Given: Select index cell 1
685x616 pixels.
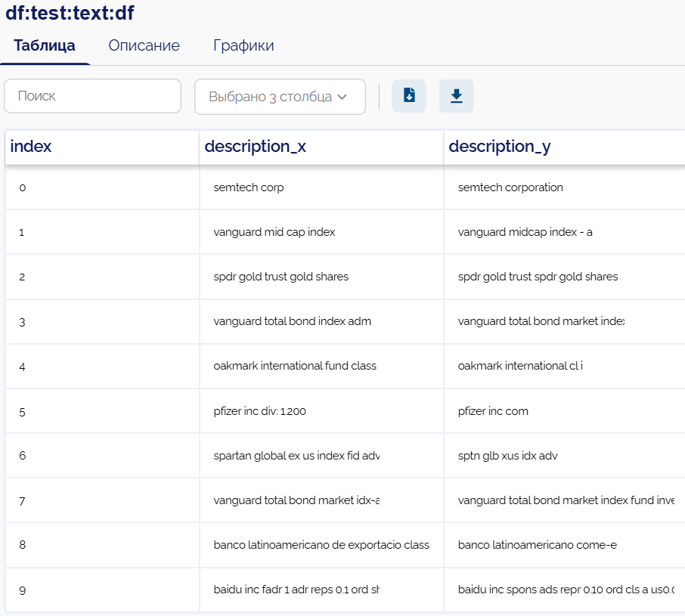Looking at the screenshot, I should (x=102, y=232).
